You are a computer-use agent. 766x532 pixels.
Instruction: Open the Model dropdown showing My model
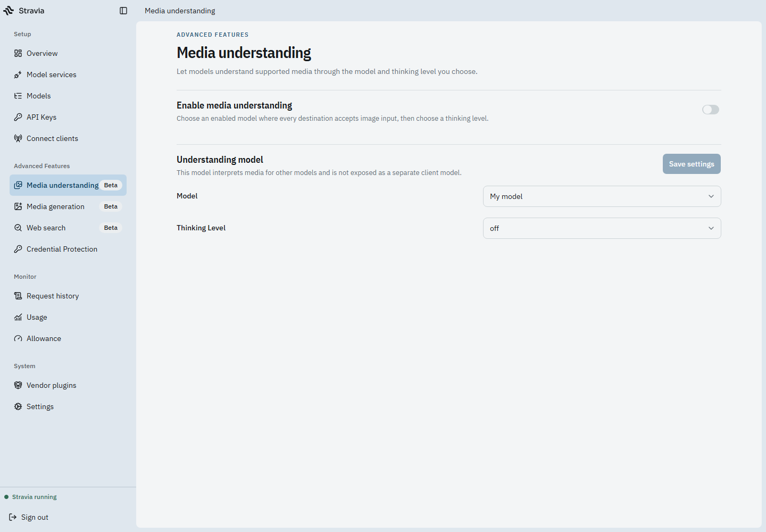[602, 196]
